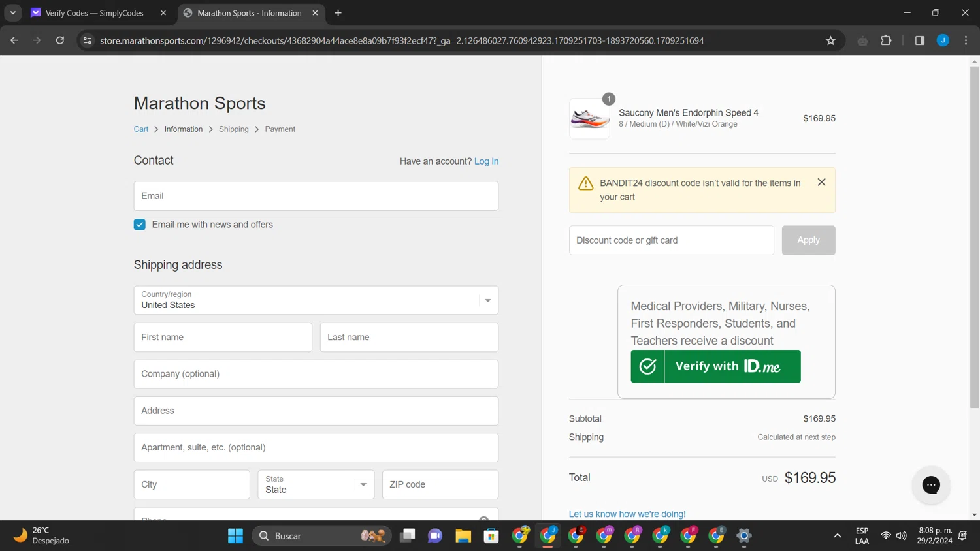
Task: Click the volume speaker tray icon
Action: pos(902,536)
